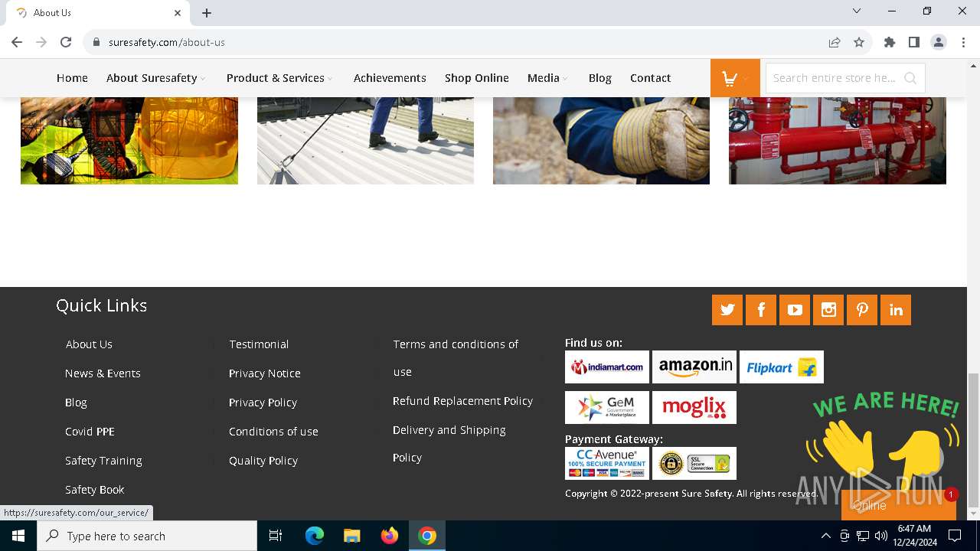
Task: Open Task View on taskbar
Action: pos(276,536)
